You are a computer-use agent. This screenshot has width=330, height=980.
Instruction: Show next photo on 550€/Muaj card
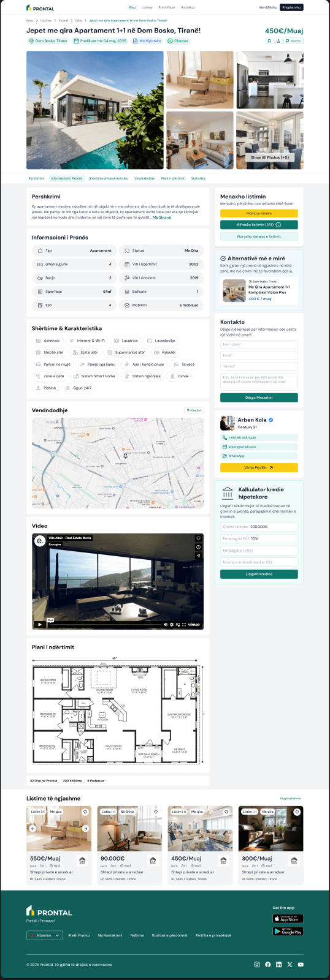86,829
